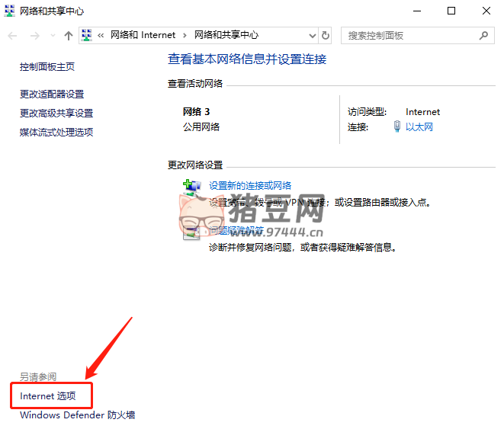Screen dimensions: 504x429
Task: Open 控制面板主页 in sidebar
Action: click(x=47, y=67)
